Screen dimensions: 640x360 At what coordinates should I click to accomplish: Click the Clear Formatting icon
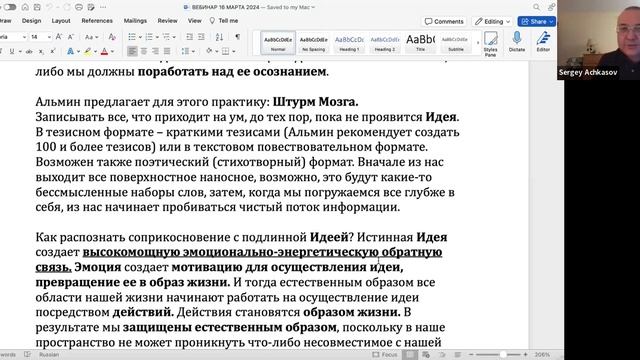112,37
